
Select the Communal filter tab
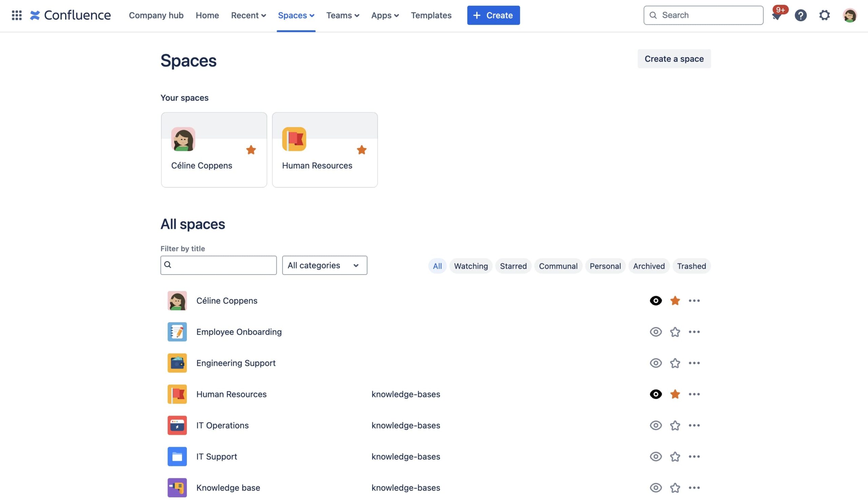558,266
